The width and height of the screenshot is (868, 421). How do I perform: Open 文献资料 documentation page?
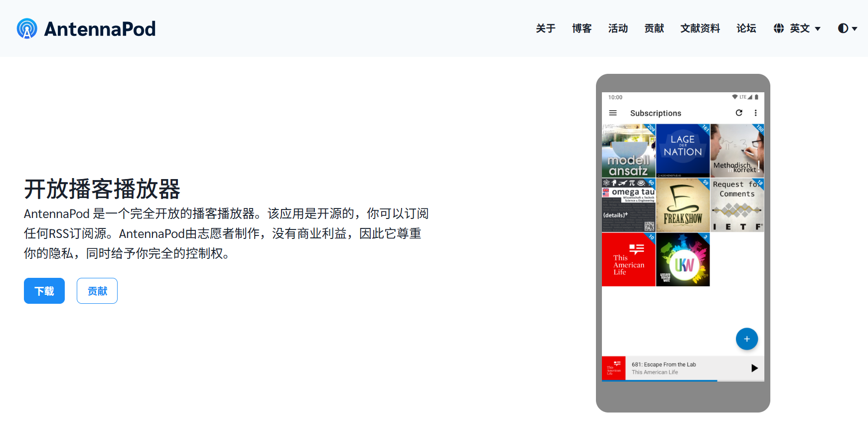click(700, 28)
